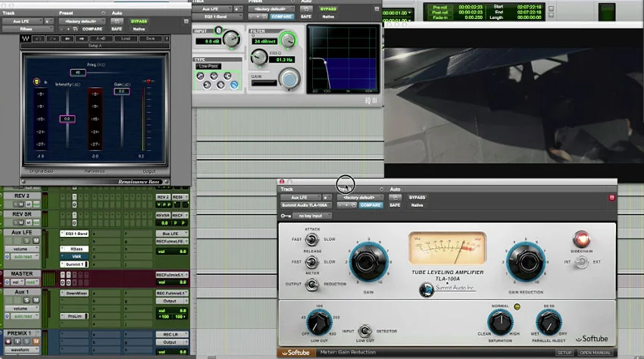This screenshot has width=644, height=359.
Task: Select the High-Pass filter type icon in EQ3
Action: pos(200,76)
